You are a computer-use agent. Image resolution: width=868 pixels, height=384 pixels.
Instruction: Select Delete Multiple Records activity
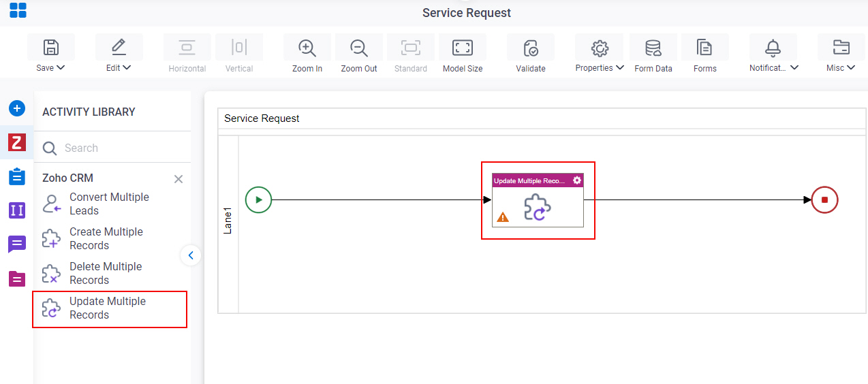(x=110, y=273)
